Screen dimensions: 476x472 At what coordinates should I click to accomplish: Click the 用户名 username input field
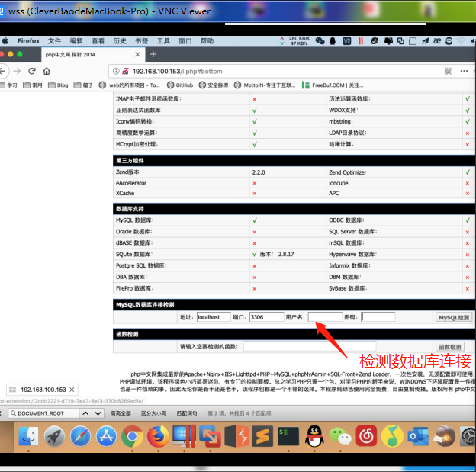tap(325, 317)
